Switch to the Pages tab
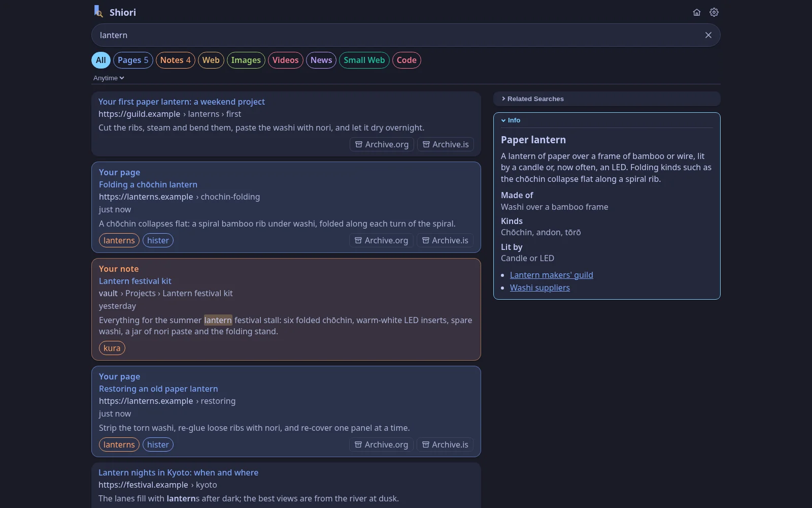Image resolution: width=812 pixels, height=508 pixels. coord(133,60)
